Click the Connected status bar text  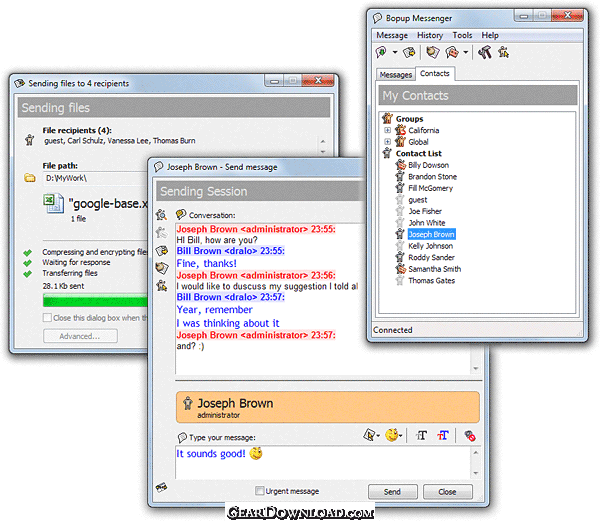point(393,330)
